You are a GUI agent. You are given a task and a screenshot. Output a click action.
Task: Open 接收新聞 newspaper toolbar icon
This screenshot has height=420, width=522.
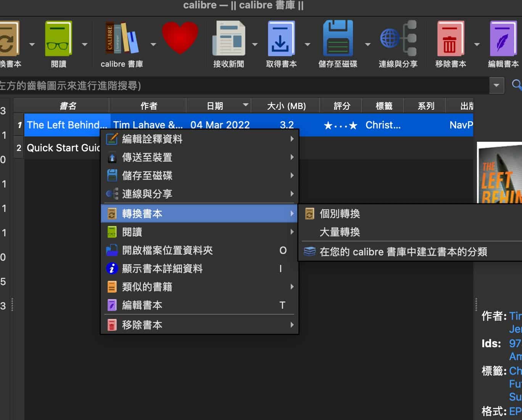tap(228, 39)
